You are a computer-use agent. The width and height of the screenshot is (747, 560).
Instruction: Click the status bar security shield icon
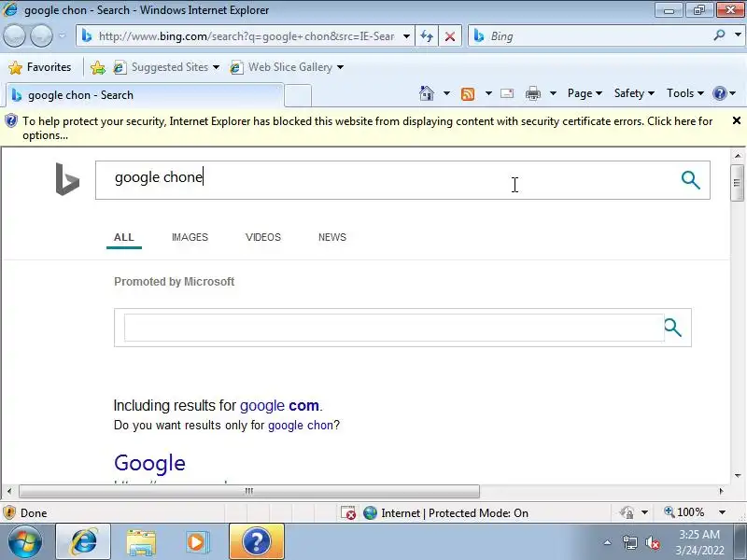9,512
